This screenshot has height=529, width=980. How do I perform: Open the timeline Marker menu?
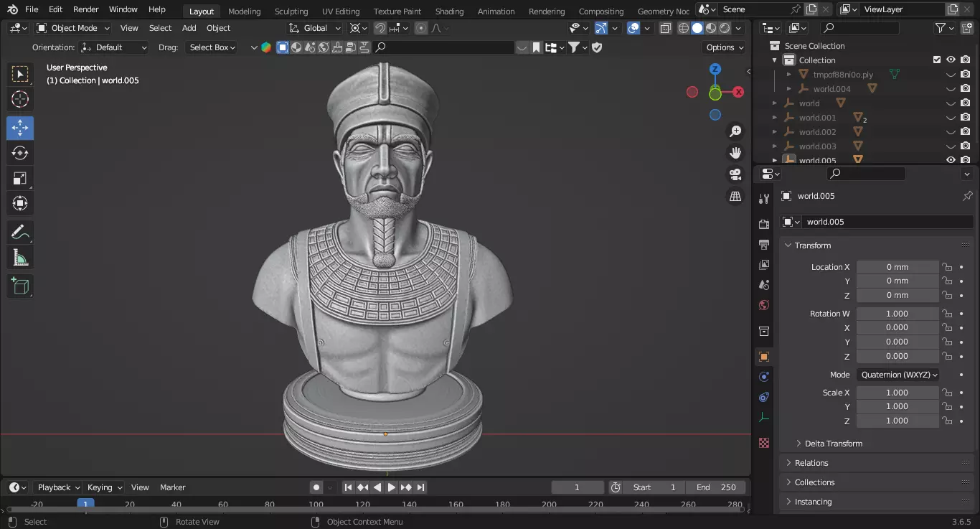pyautogui.click(x=172, y=487)
